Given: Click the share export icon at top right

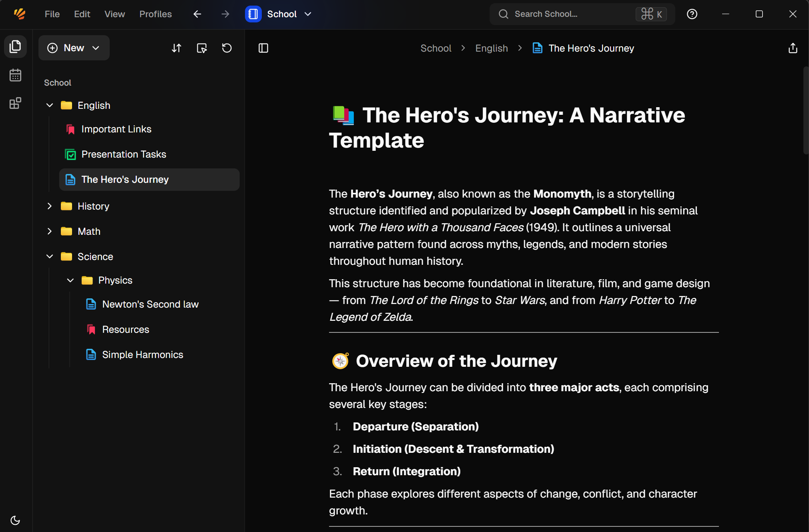Looking at the screenshot, I should 793,48.
